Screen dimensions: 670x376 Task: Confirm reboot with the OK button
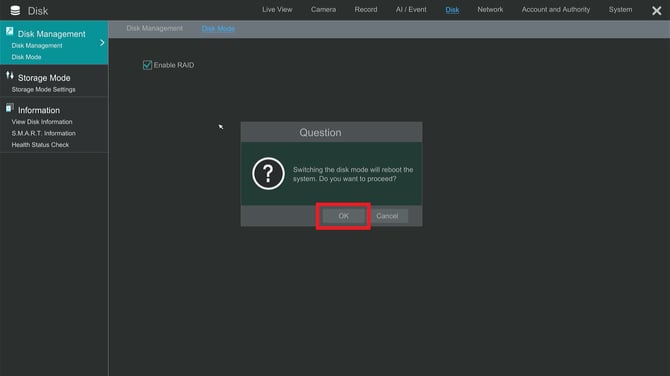[x=344, y=216]
